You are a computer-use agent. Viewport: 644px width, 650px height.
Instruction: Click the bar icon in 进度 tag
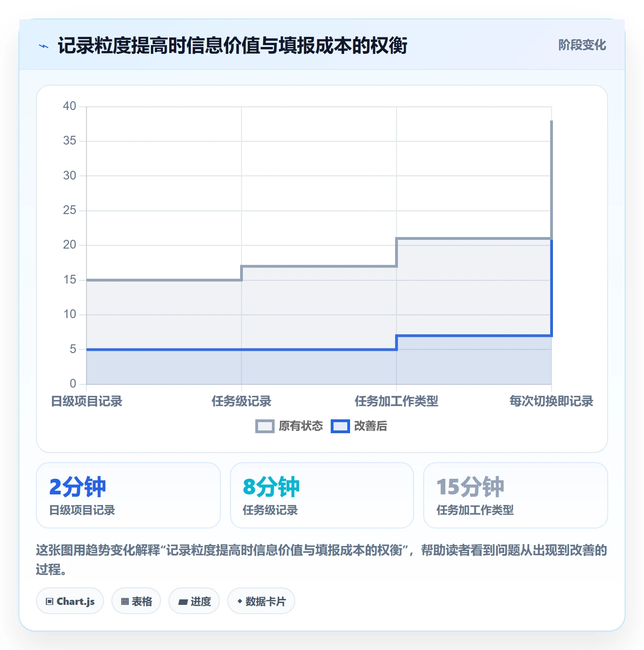183,602
